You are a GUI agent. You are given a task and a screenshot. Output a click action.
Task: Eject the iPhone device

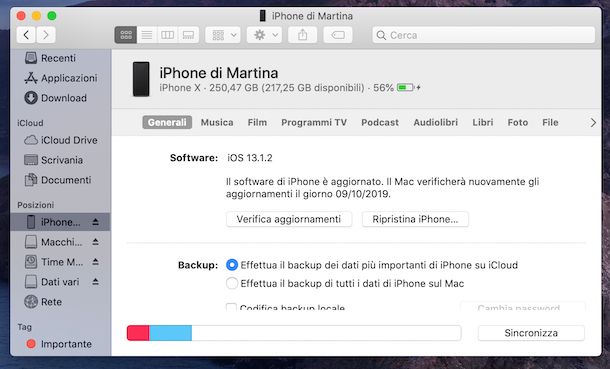tap(95, 222)
